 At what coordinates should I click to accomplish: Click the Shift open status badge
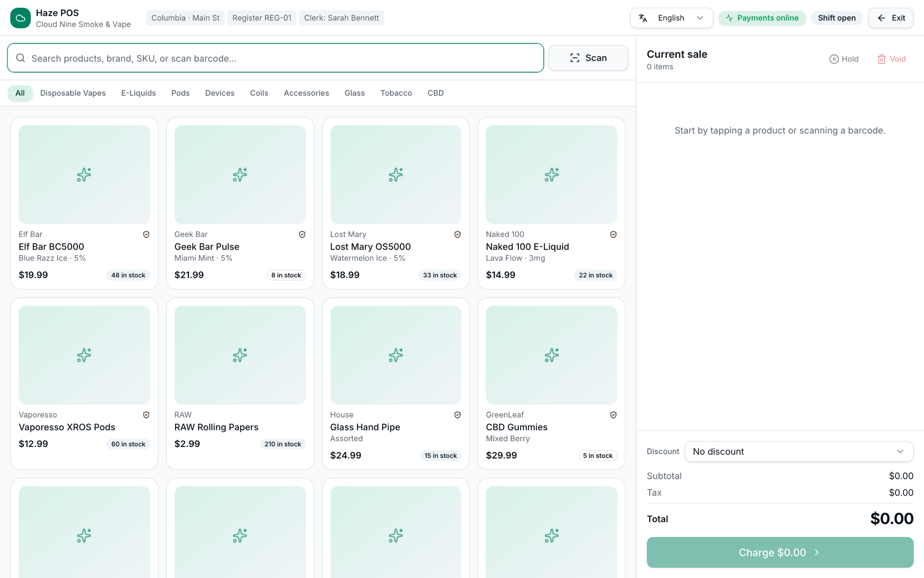[x=837, y=18]
